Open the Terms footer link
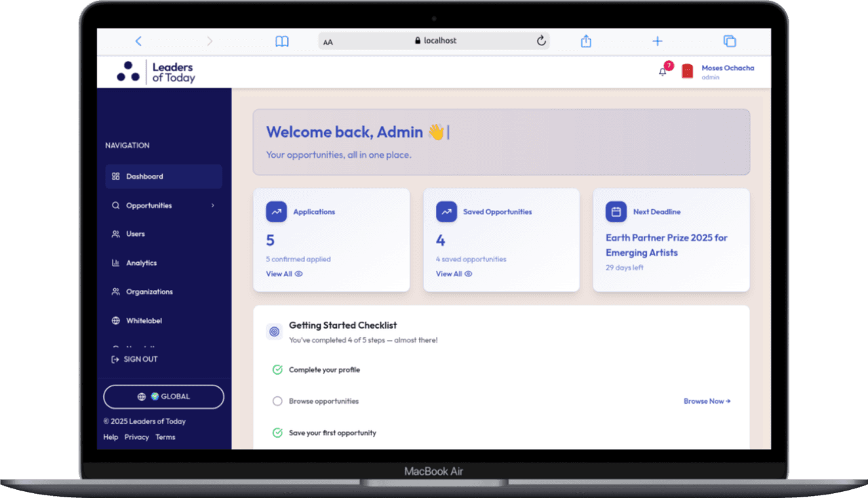The height and width of the screenshot is (498, 868). click(x=165, y=437)
